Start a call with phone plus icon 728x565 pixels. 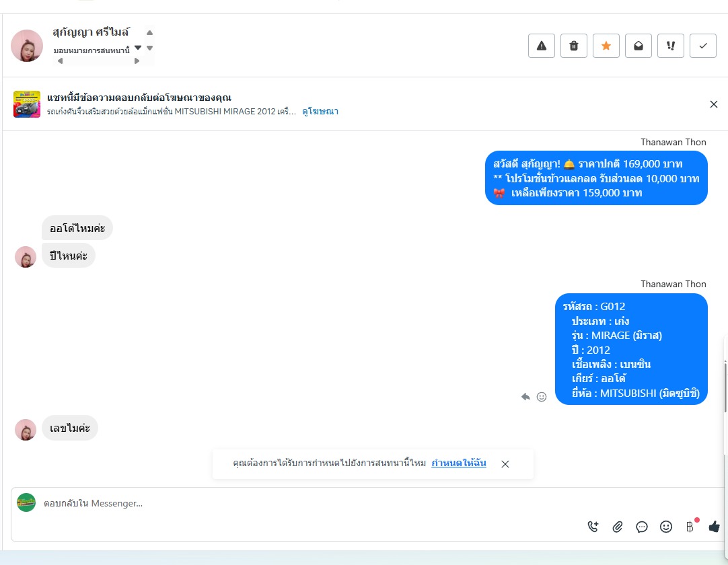593,527
